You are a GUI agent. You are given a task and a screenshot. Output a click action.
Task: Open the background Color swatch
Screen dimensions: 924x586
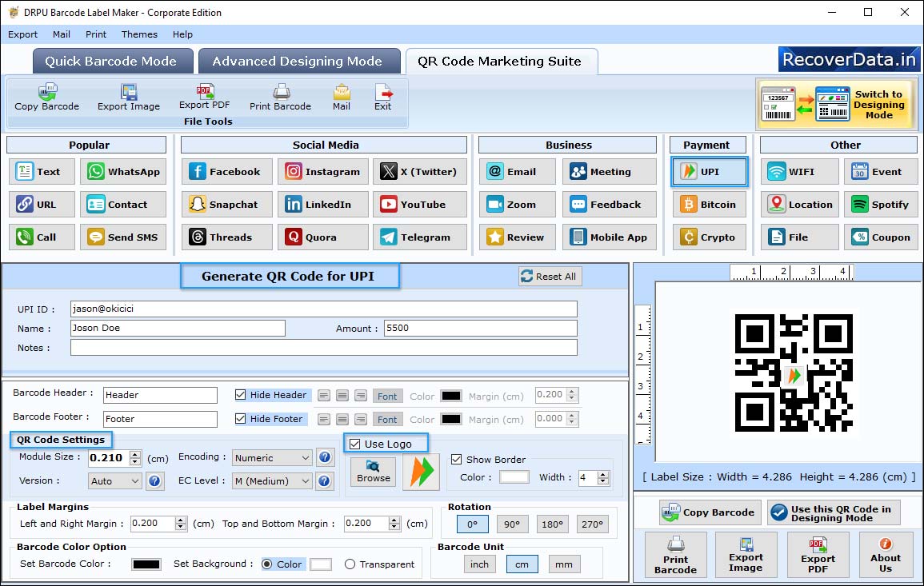(x=321, y=564)
